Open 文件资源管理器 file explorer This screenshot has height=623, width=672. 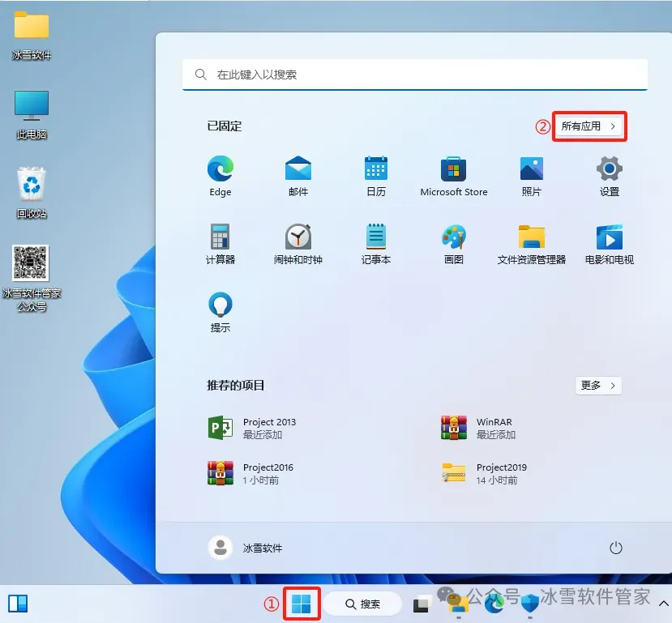(x=532, y=244)
